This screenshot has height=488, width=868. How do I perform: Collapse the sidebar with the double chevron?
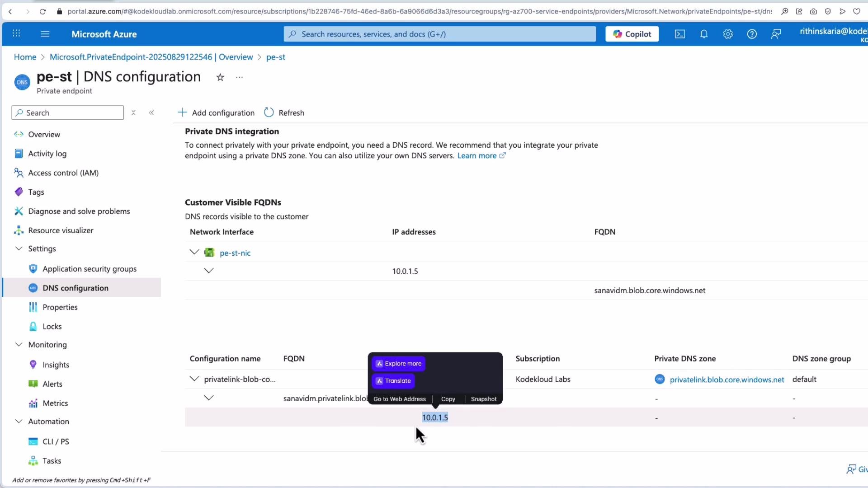151,113
